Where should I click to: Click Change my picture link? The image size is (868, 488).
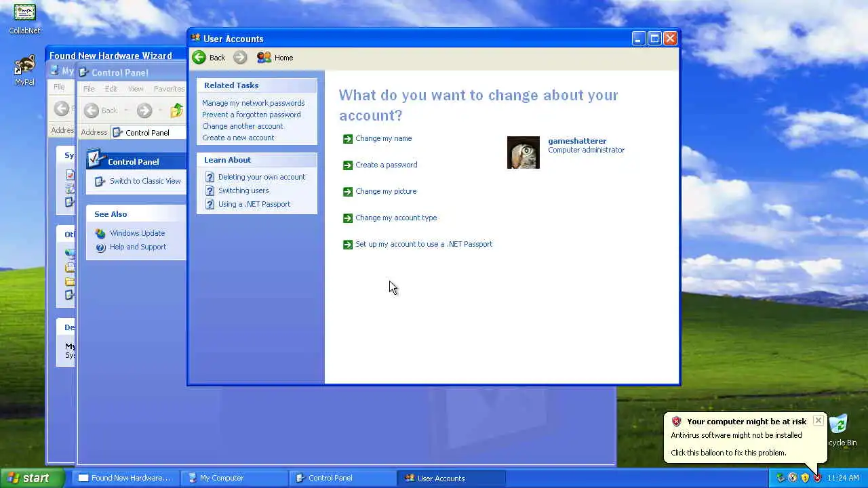pyautogui.click(x=386, y=191)
